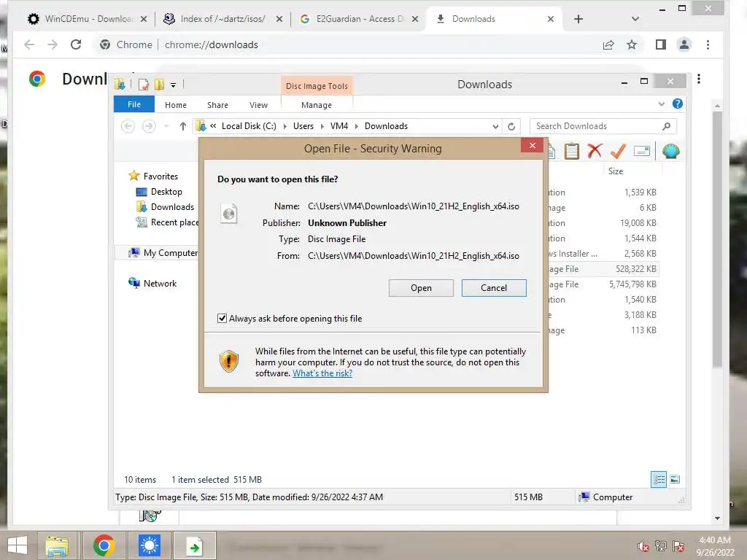Select Downloads in the navigation pane

click(x=172, y=207)
